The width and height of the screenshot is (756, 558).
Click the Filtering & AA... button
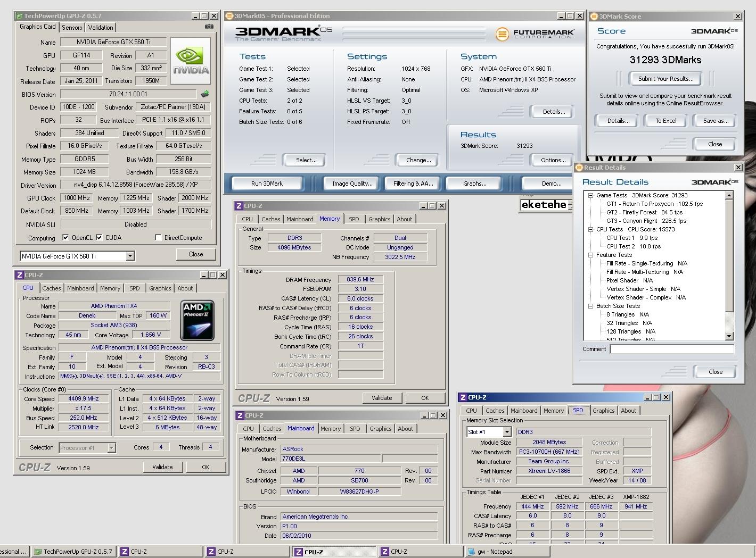pos(413,184)
